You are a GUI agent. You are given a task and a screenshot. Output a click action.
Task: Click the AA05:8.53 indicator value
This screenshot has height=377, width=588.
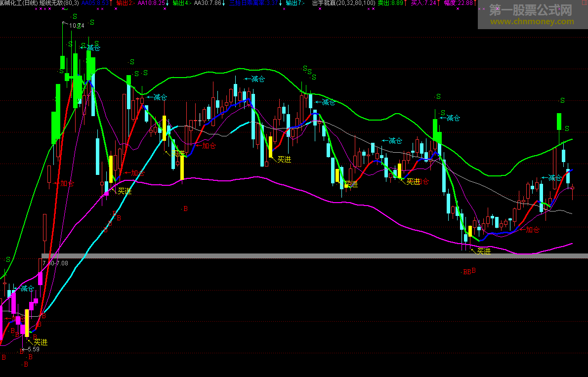click(x=95, y=3)
